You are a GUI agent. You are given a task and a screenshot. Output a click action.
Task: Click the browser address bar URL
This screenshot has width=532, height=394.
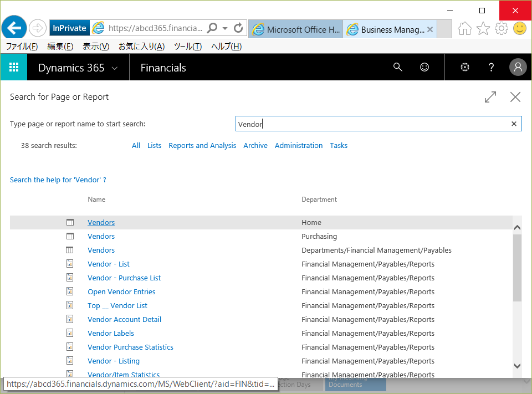(155, 28)
